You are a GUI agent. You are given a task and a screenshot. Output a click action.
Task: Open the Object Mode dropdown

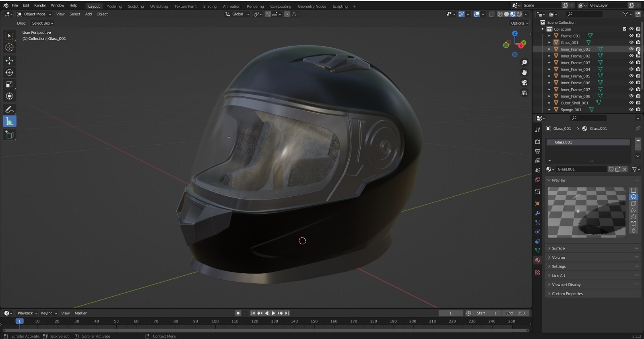pyautogui.click(x=35, y=14)
